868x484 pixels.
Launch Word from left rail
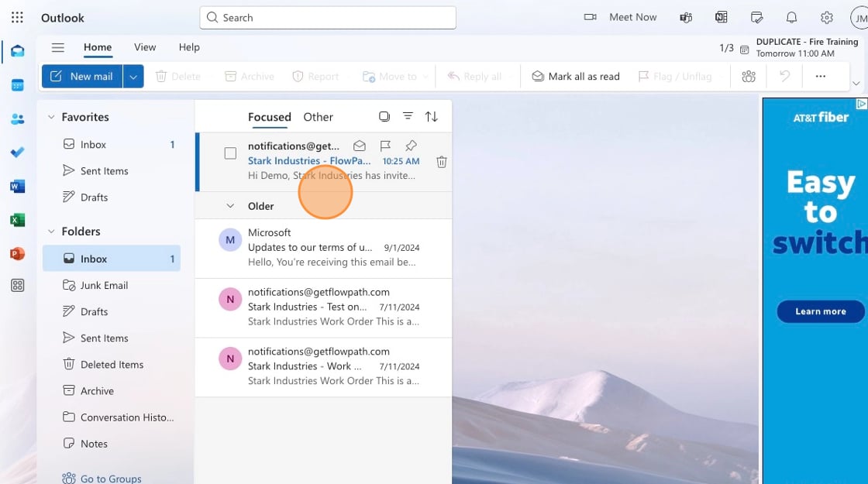coord(17,187)
